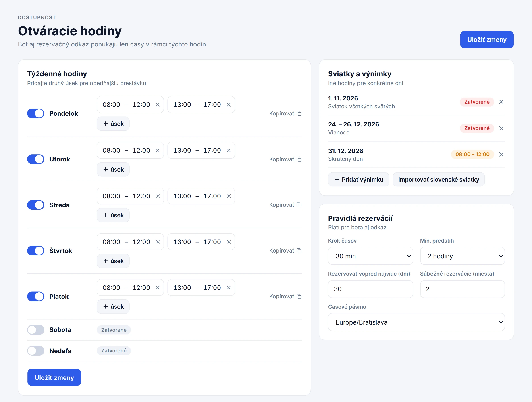This screenshot has width=532, height=402.
Task: Copy Streda hours with Kopírovať
Action: 285,205
